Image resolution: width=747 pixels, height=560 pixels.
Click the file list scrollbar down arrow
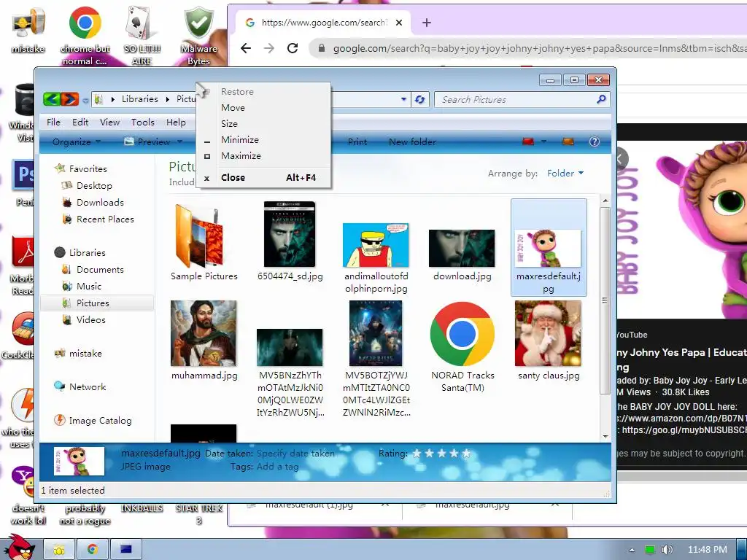(x=605, y=436)
